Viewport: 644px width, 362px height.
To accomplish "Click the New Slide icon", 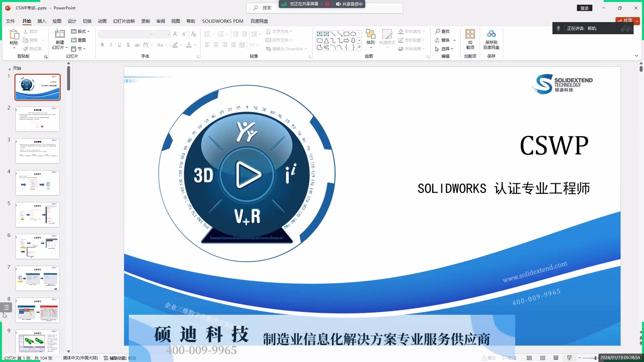I will pos(60,34).
